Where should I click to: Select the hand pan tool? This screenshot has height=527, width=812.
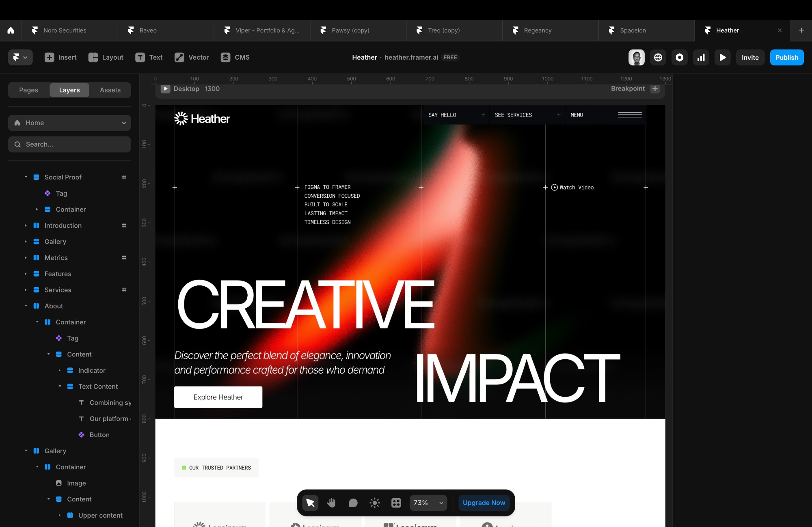[x=331, y=503]
